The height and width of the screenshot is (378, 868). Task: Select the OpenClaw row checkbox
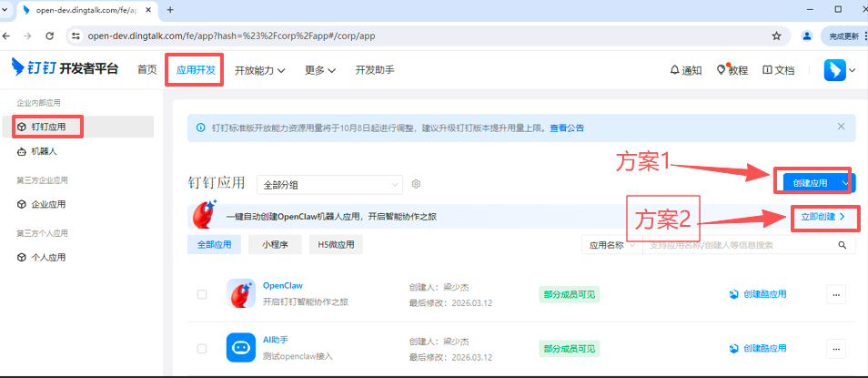[202, 294]
